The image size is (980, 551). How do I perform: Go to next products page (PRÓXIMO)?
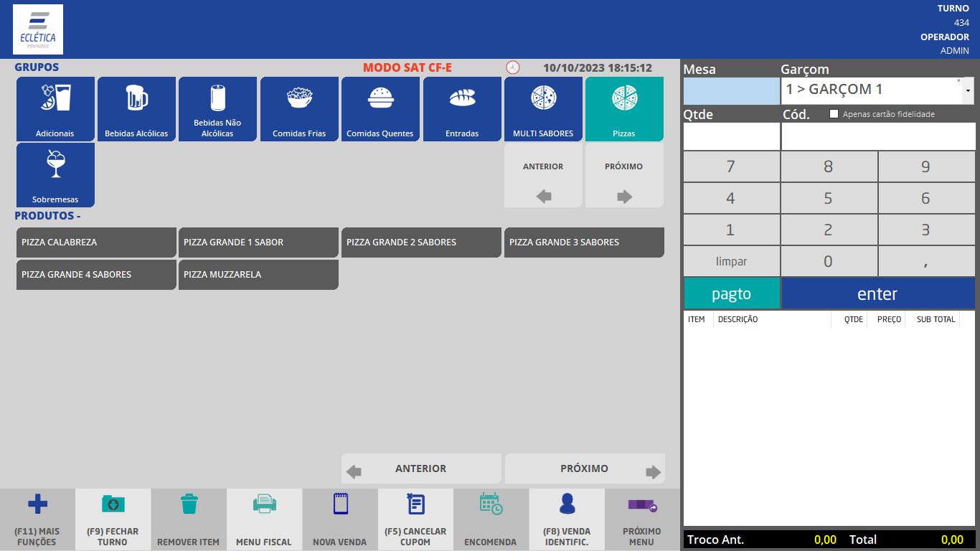coord(585,468)
